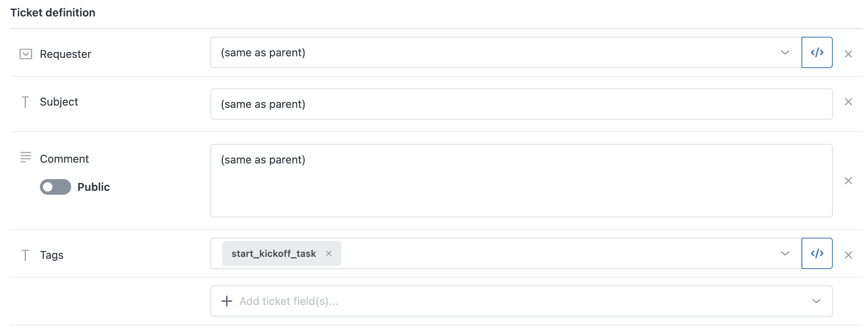Click the Public label text
Viewport: 868px width, 330px height.
pos(93,187)
